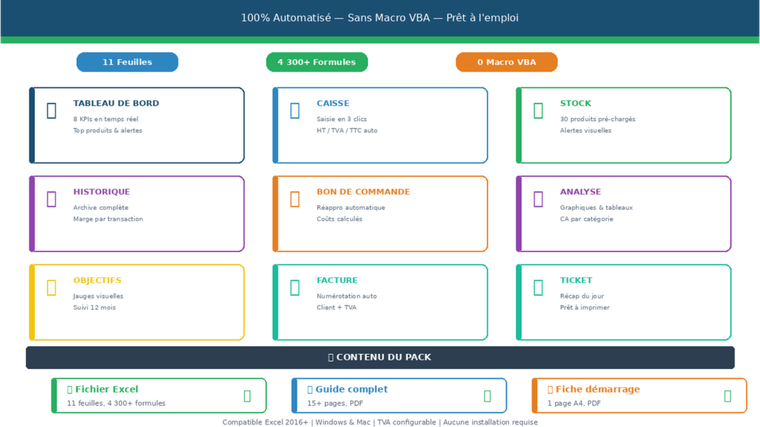Viewport: 760px width, 427px height.
Task: Click the Ticket card icon
Action: coord(538,288)
